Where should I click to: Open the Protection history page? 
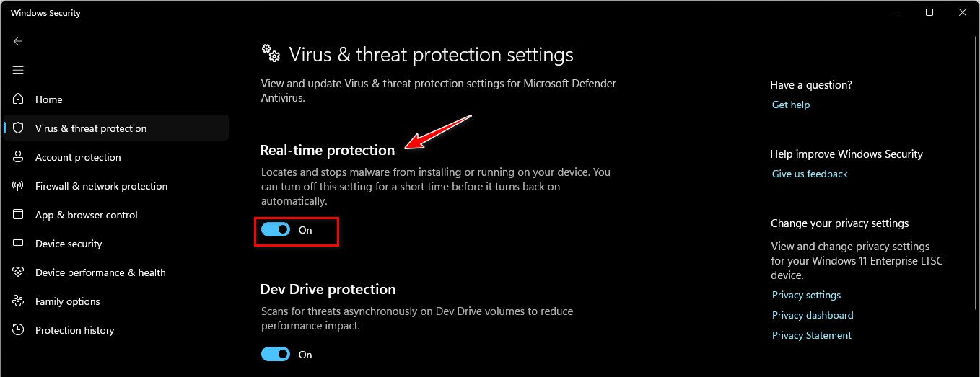point(74,330)
